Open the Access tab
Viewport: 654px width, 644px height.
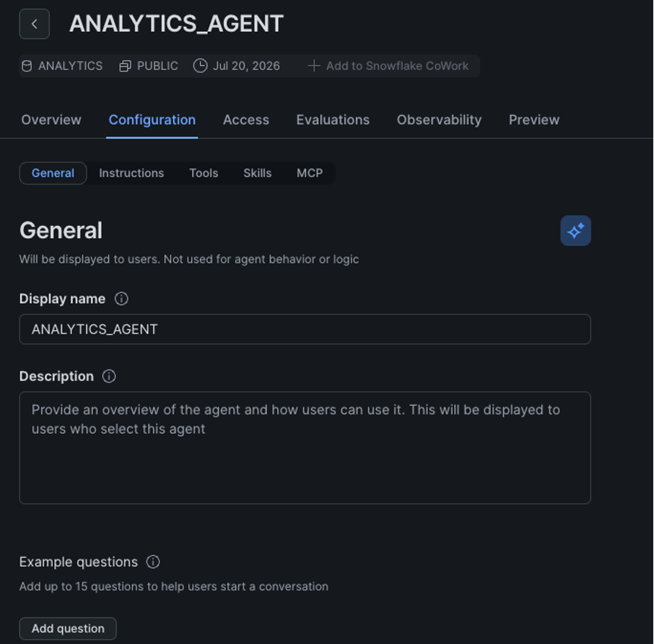pos(246,120)
